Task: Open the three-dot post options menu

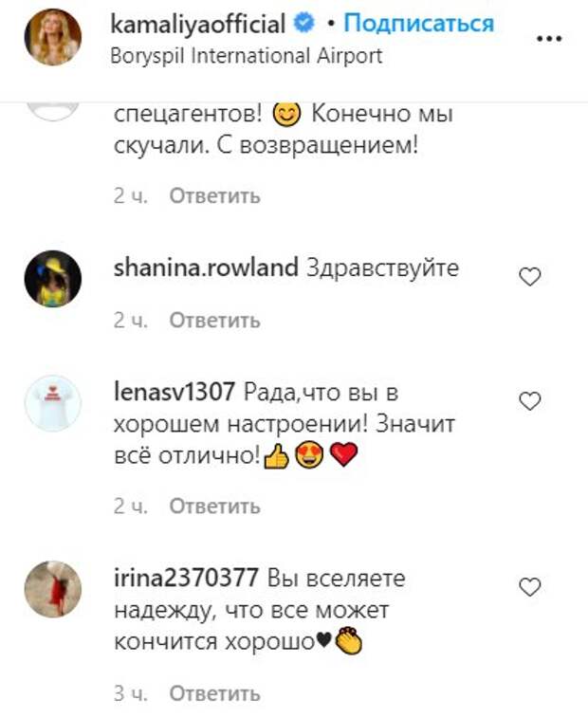Action: click(x=549, y=39)
